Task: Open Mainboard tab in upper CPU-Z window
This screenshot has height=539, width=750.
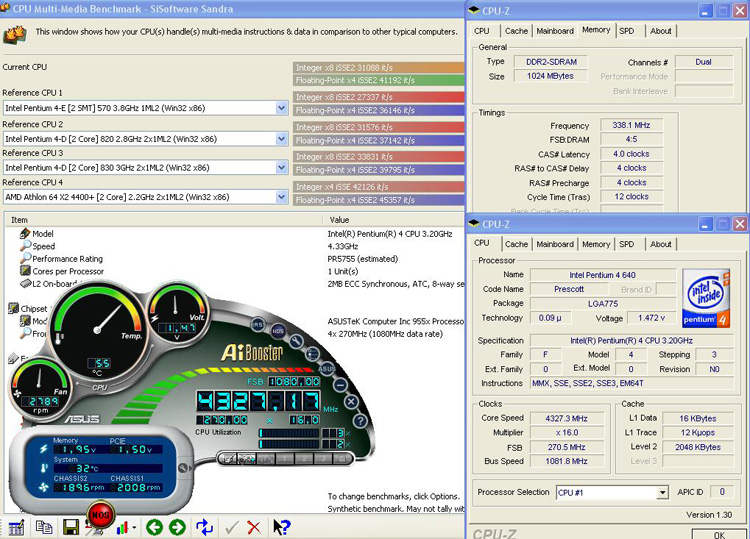Action: 555,31
